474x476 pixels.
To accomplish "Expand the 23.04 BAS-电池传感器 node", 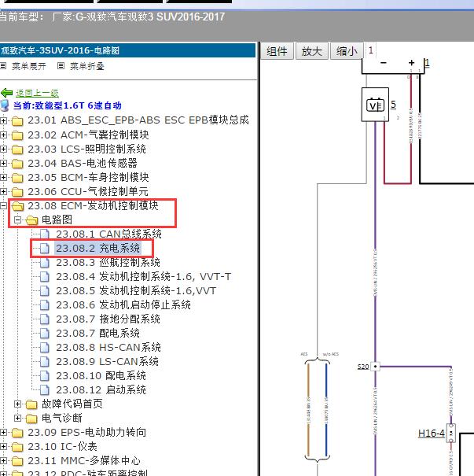I will (3, 164).
